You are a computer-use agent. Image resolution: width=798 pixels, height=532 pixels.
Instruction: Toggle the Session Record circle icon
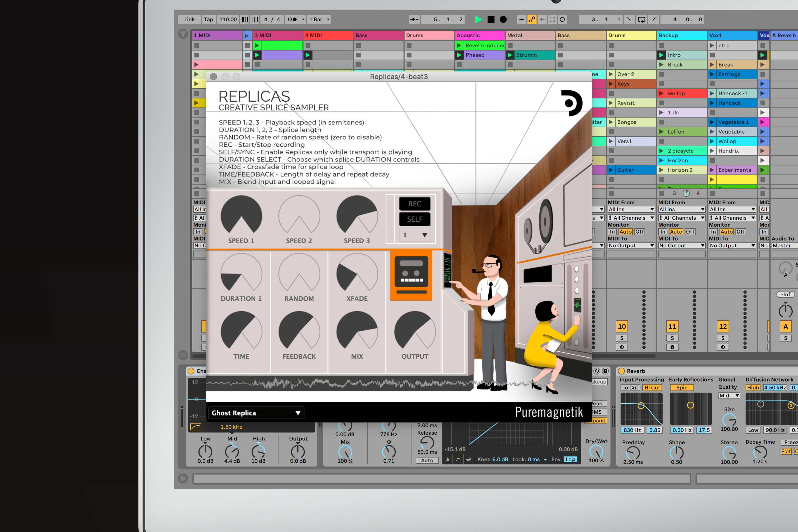(562, 19)
